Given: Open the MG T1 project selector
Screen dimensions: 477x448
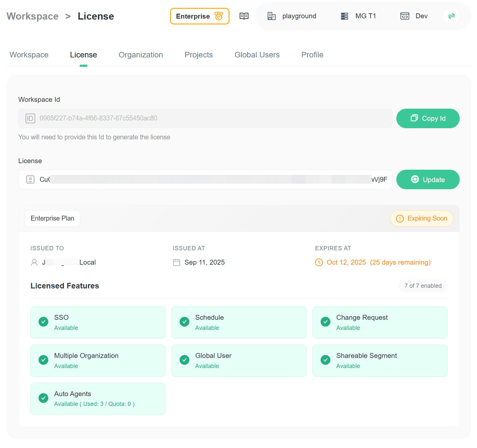Looking at the screenshot, I should click(365, 16).
